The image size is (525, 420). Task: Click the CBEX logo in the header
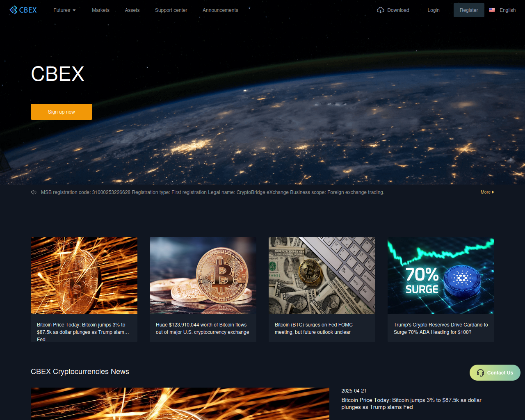(23, 10)
